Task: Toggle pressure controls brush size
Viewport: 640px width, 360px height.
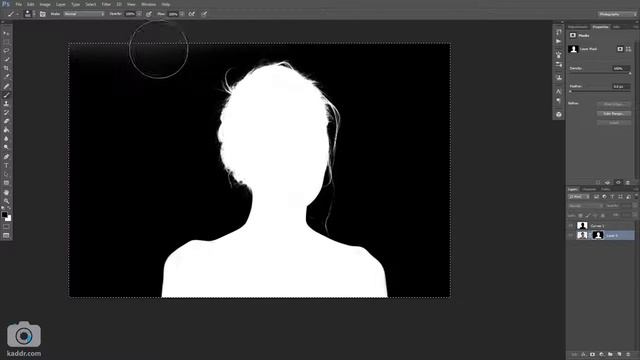Action: pyautogui.click(x=204, y=14)
